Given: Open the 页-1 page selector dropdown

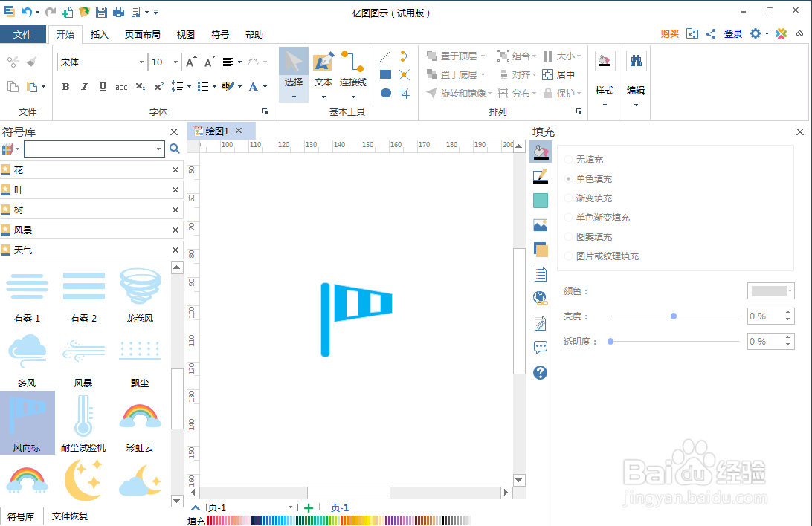Looking at the screenshot, I should click(290, 507).
